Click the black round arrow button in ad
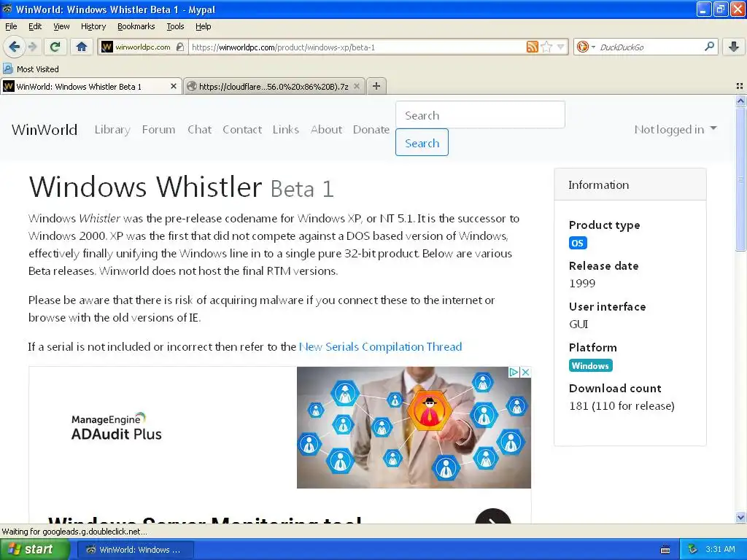The width and height of the screenshot is (747, 560). (x=493, y=516)
